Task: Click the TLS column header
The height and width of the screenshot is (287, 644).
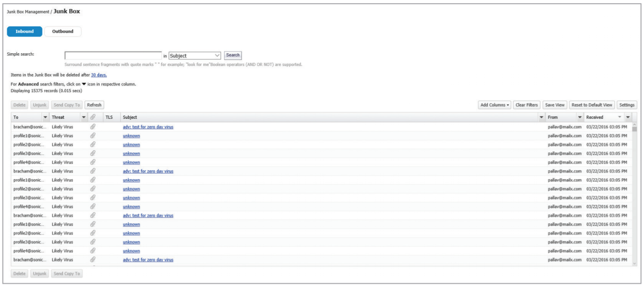Action: pos(109,117)
